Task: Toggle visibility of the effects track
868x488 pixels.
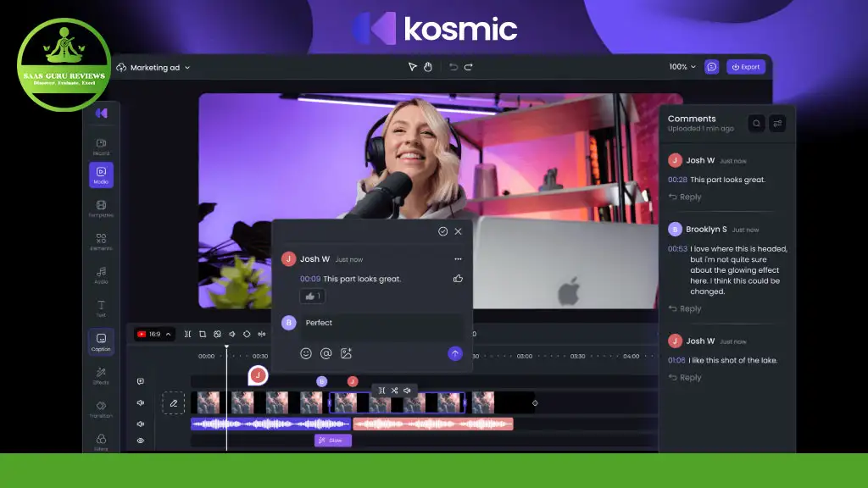Action: pyautogui.click(x=141, y=441)
